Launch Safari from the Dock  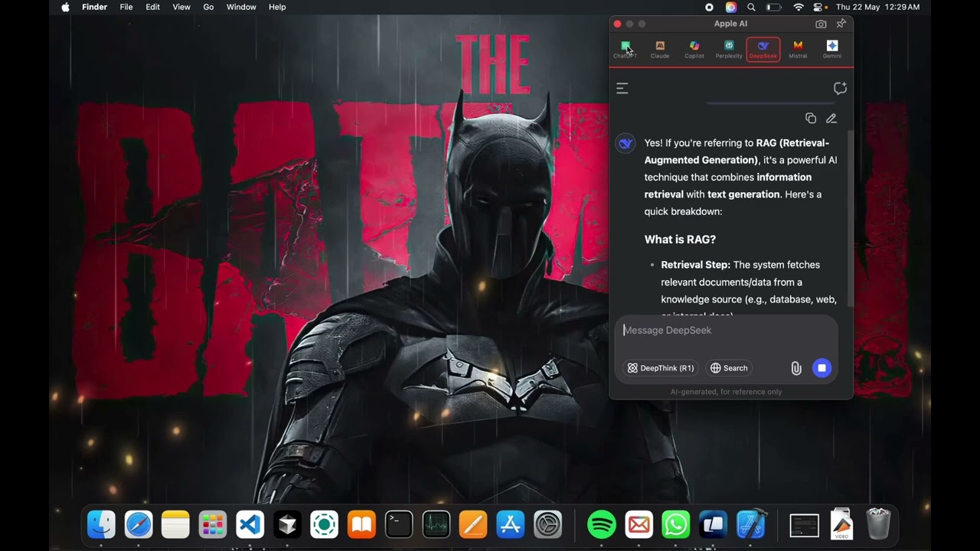[x=139, y=524]
